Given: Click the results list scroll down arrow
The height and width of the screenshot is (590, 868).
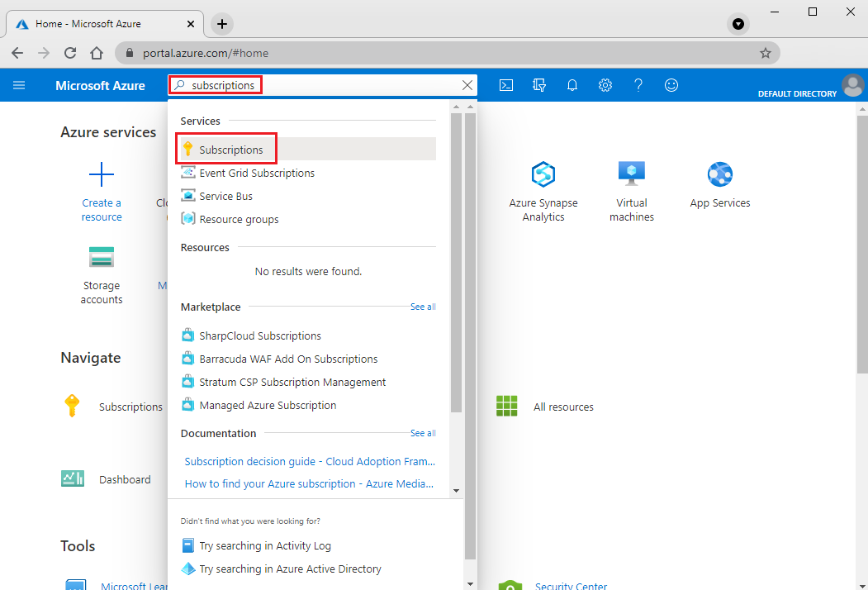Looking at the screenshot, I should coord(456,491).
